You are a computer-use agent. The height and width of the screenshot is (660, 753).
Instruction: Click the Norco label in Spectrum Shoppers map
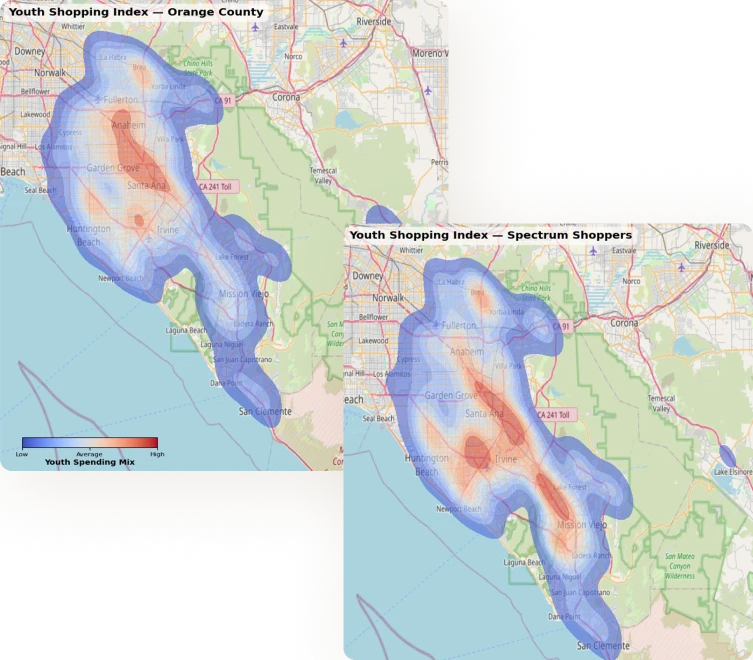click(x=631, y=281)
